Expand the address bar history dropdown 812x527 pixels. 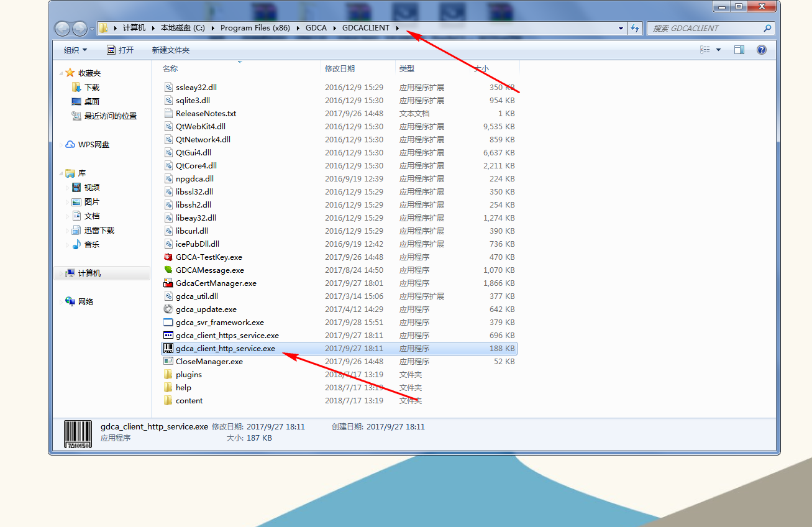621,28
